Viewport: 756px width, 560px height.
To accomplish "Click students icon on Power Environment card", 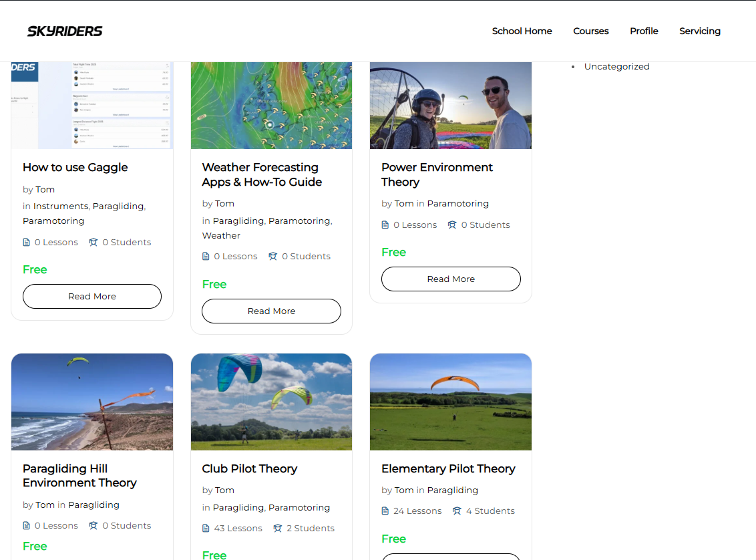I will click(451, 225).
